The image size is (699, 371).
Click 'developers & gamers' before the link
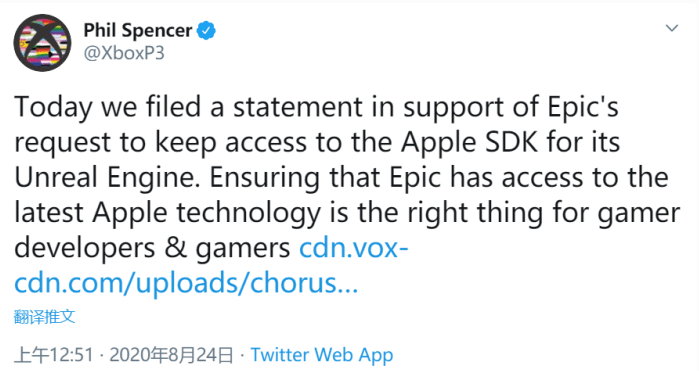click(152, 248)
